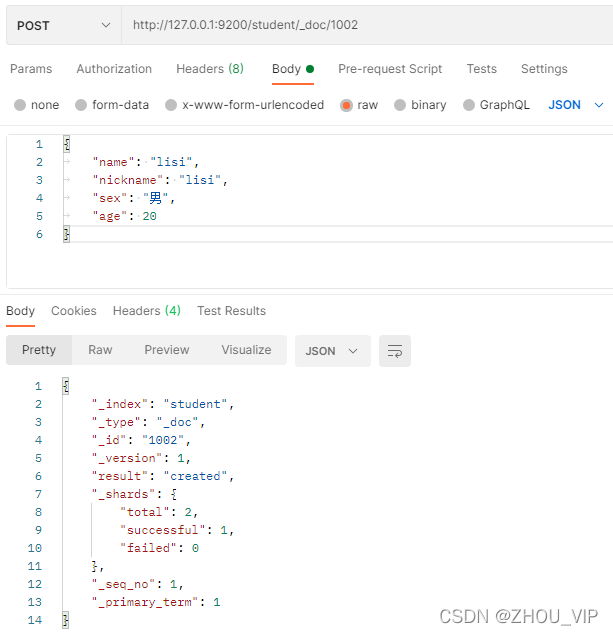Viewport: 613px width, 635px height.
Task: Collapse the response root brace on line 1
Action: 66,386
